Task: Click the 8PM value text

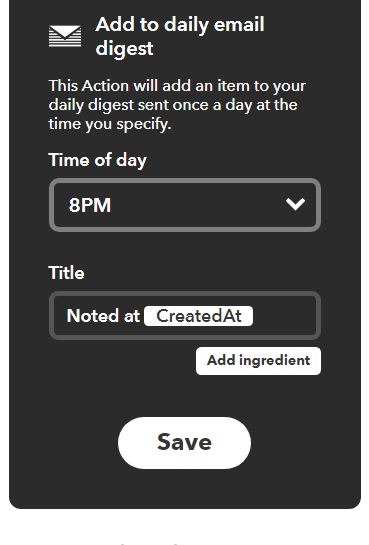Action: [x=90, y=205]
